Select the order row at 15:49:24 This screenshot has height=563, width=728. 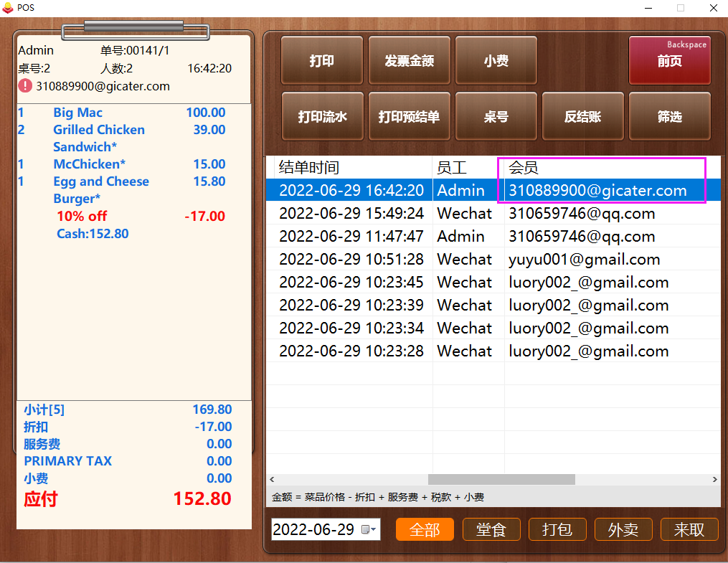[x=493, y=213]
